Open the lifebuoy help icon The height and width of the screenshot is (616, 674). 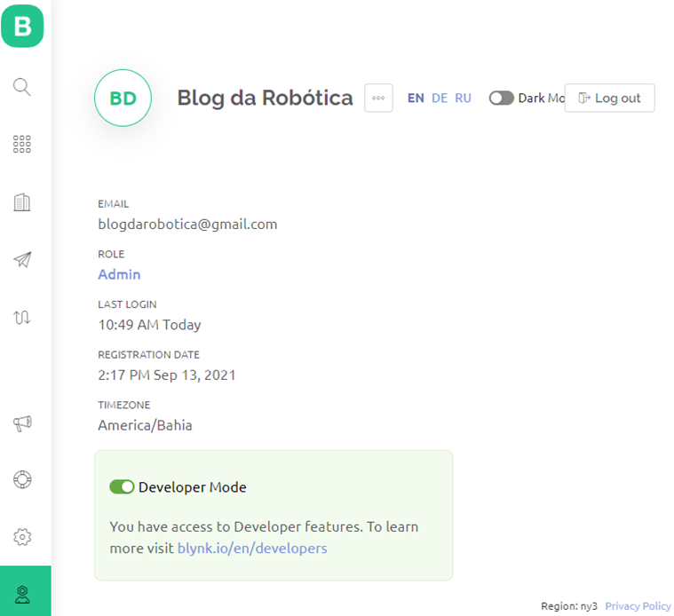pos(22,479)
